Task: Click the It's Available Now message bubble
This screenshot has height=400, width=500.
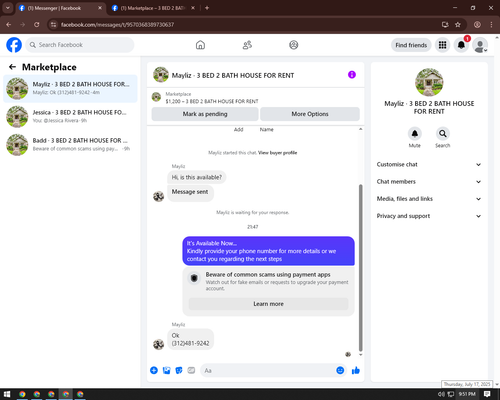Action: 268,251
